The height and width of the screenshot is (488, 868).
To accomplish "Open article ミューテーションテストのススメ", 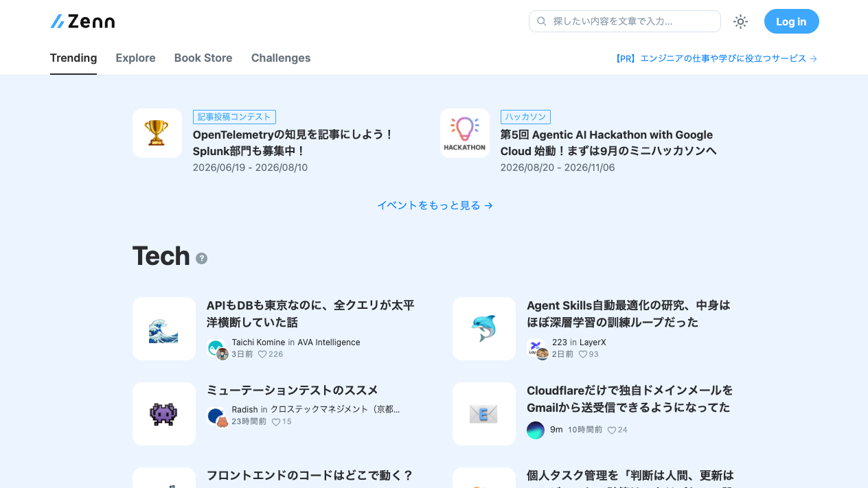I will click(x=293, y=391).
